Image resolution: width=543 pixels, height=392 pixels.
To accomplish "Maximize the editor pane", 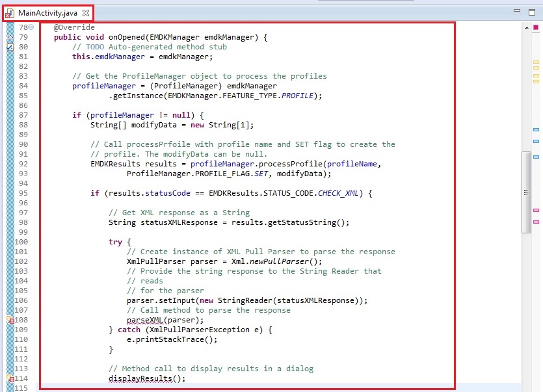I will [533, 11].
